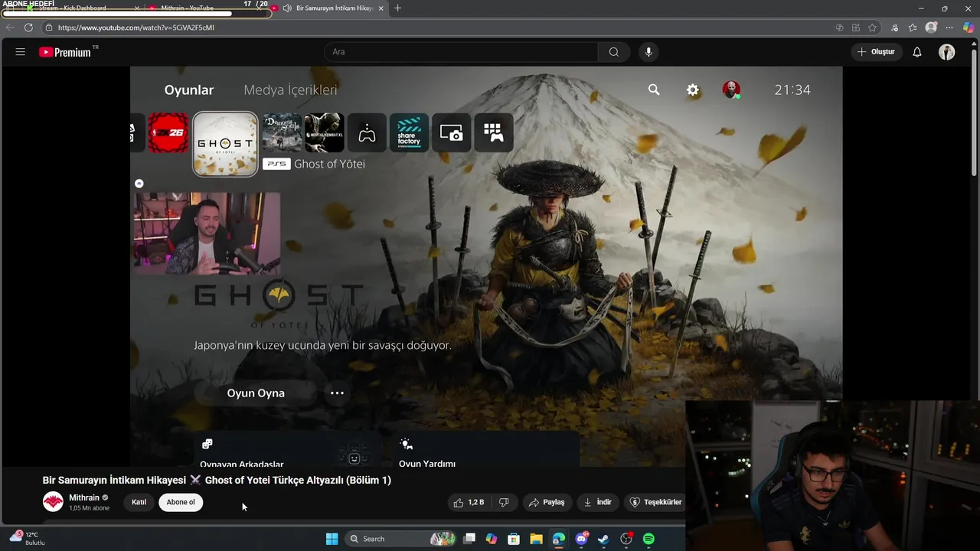
Task: Click the Paylaş share button
Action: pos(547,502)
